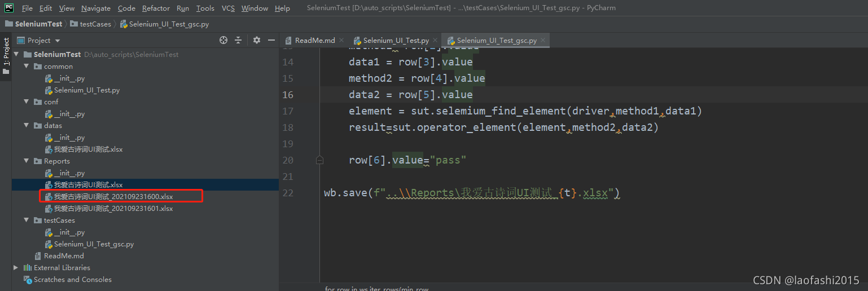Viewport: 868px width, 291px height.
Task: Click line number 16 in gutter
Action: [288, 95]
